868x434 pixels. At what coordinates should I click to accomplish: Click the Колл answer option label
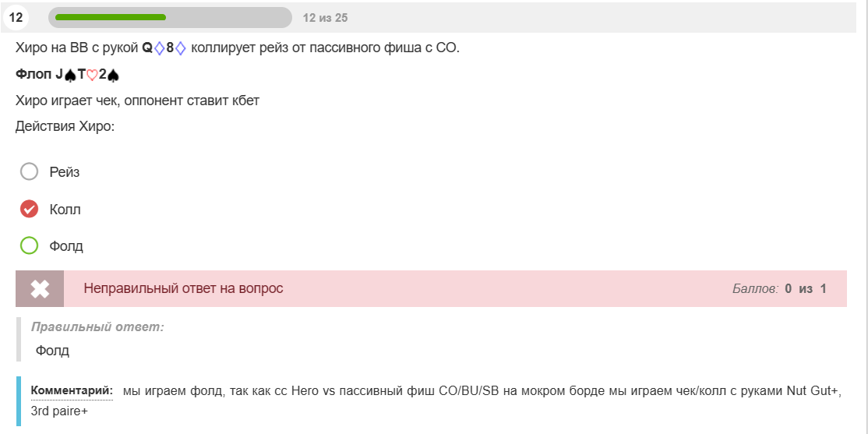coord(65,210)
